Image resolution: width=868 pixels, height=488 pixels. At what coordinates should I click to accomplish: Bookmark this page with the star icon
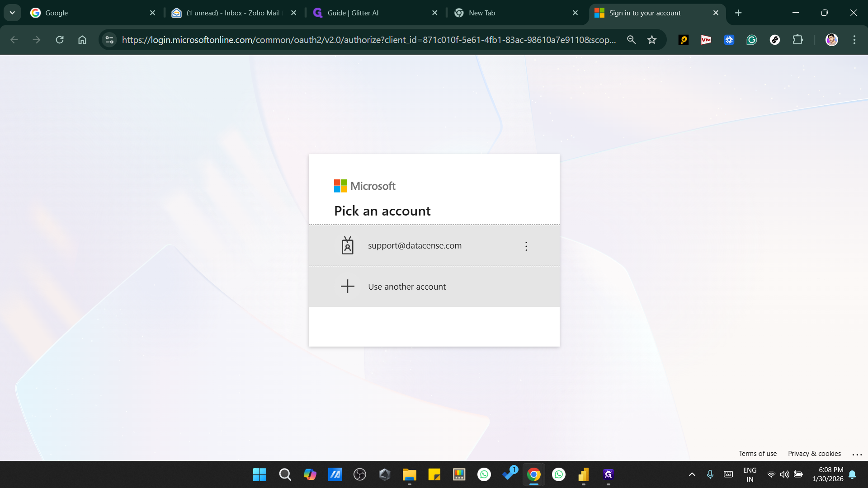651,40
